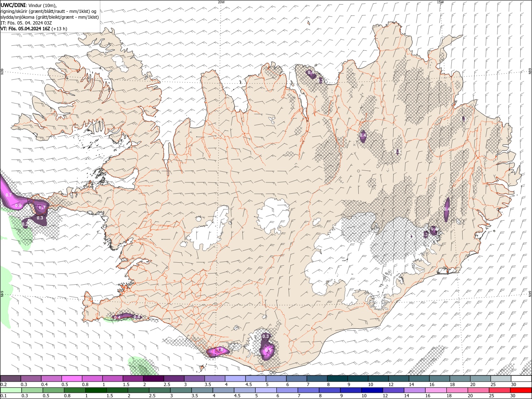Click the 'IT: Fös. 05. 04. 2024 03Z' line

(x=26, y=23)
